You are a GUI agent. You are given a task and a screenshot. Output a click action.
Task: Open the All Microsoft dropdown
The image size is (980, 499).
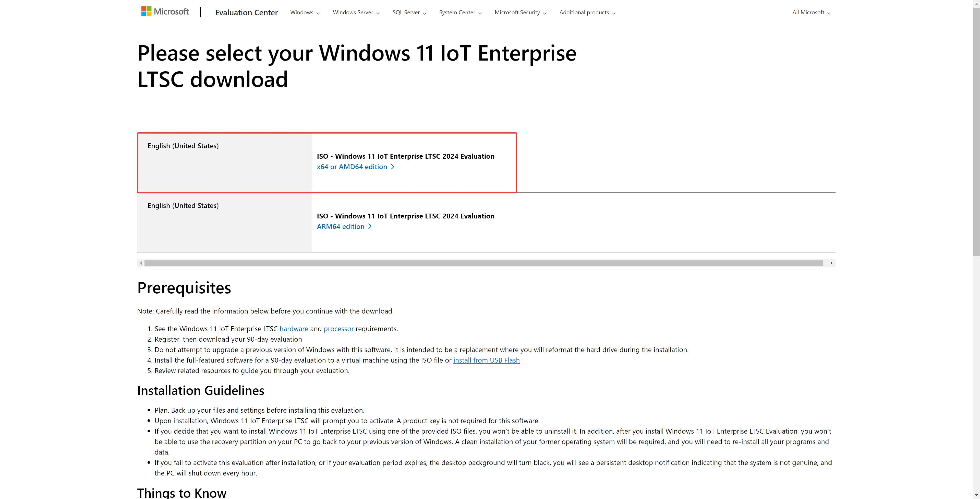point(812,13)
